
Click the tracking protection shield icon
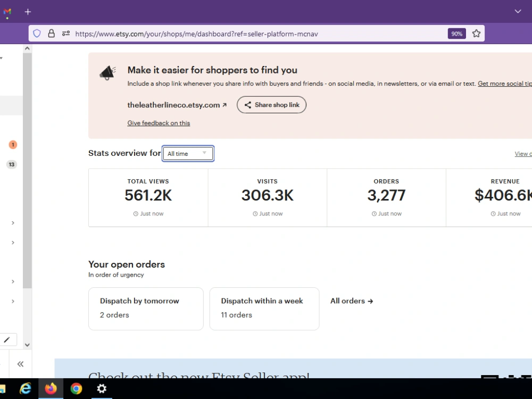coord(37,34)
